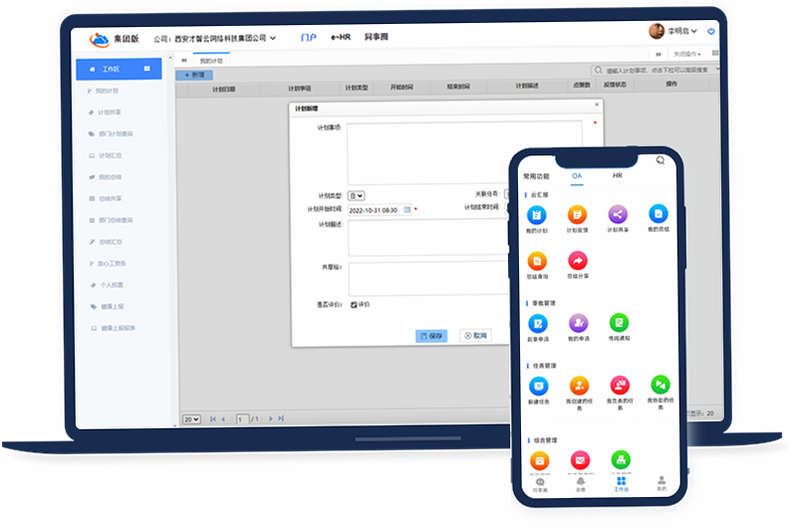Tap 工作台 in phone bottom navigation
Viewport: 791px width, 527px height.
621,484
